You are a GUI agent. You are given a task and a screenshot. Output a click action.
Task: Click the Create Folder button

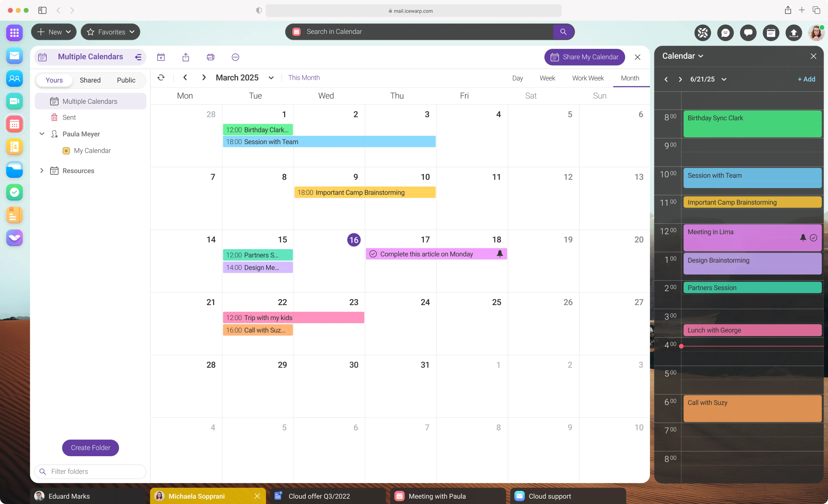coord(90,448)
